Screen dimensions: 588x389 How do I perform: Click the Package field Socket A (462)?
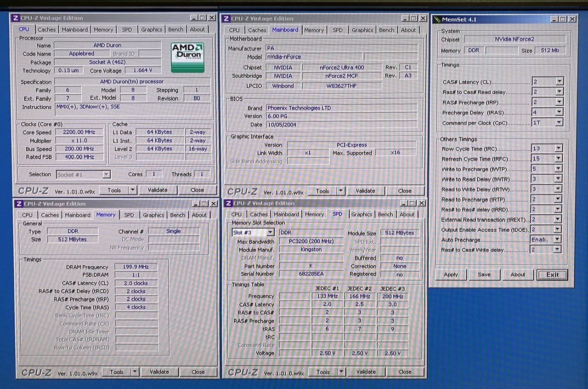107,62
